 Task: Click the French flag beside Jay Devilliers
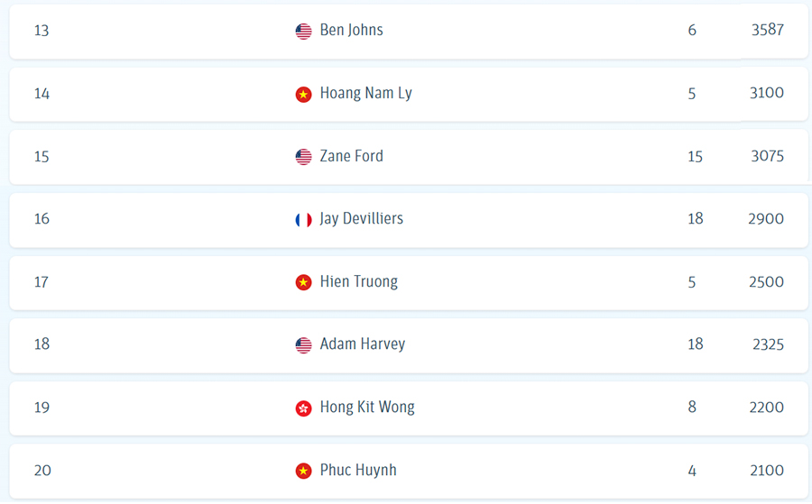coord(303,220)
